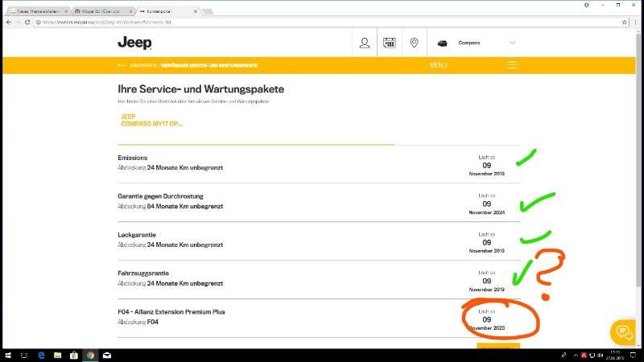
Task: Click the Jeep logo
Action: (134, 43)
